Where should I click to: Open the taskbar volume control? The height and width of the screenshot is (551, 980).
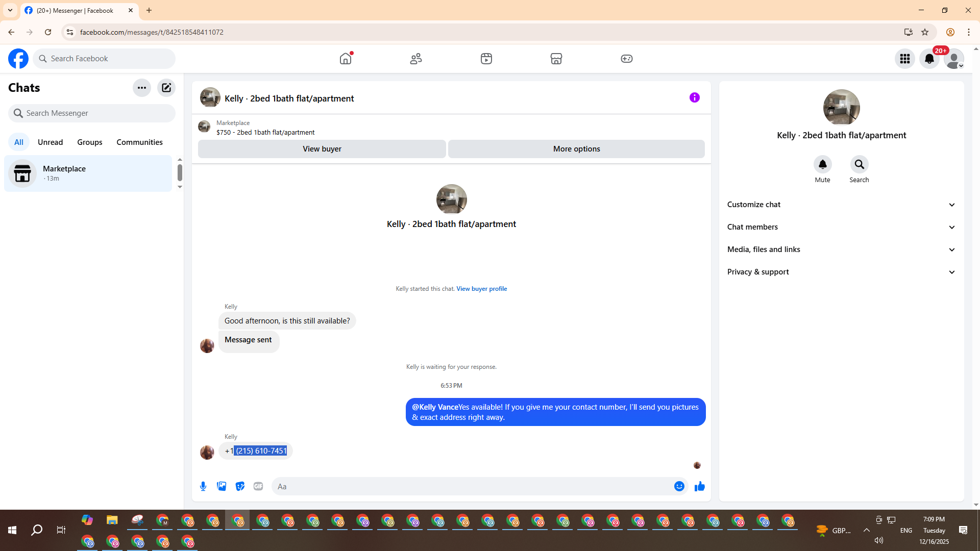[879, 540]
